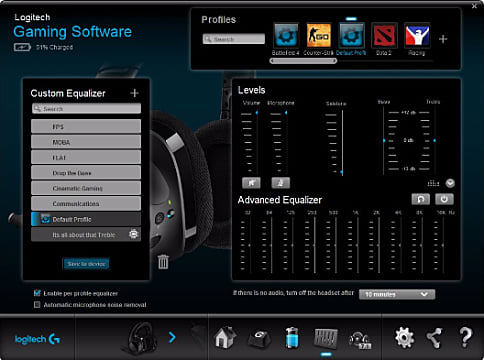
Task: Select the Drop the Bass preset
Action: pyautogui.click(x=86, y=173)
